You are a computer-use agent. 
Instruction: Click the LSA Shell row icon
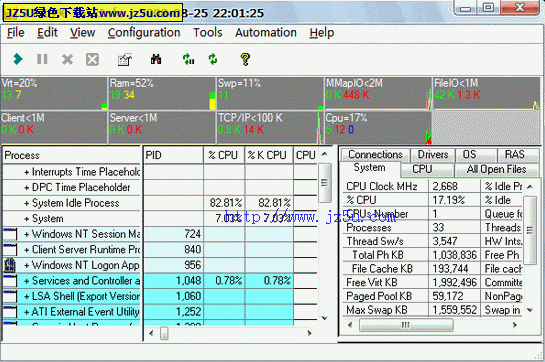[10, 296]
